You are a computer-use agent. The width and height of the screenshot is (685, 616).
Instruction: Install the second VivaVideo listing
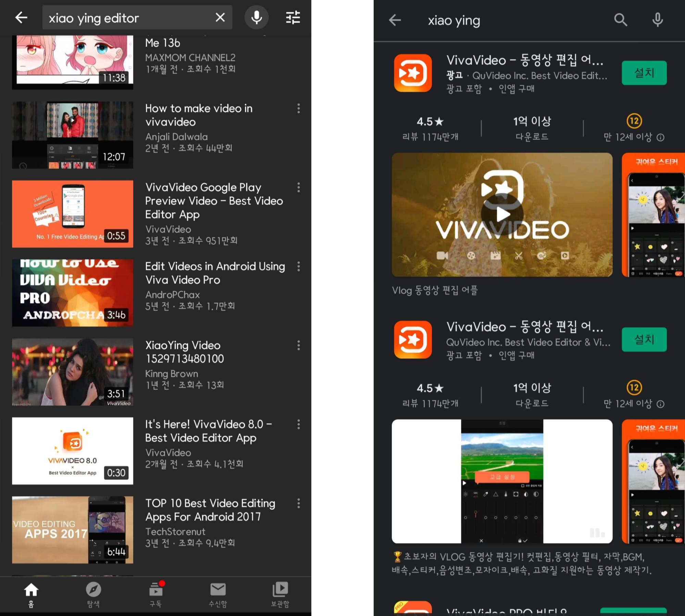[x=644, y=340]
